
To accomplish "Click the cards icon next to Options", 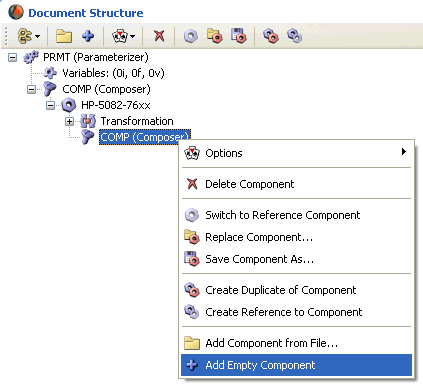I will tap(192, 153).
